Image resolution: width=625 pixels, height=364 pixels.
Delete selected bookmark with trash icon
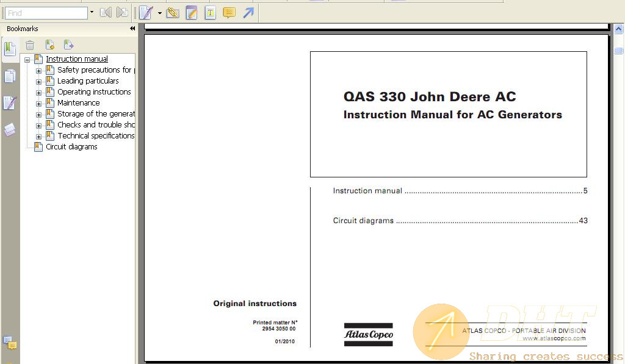click(x=30, y=45)
